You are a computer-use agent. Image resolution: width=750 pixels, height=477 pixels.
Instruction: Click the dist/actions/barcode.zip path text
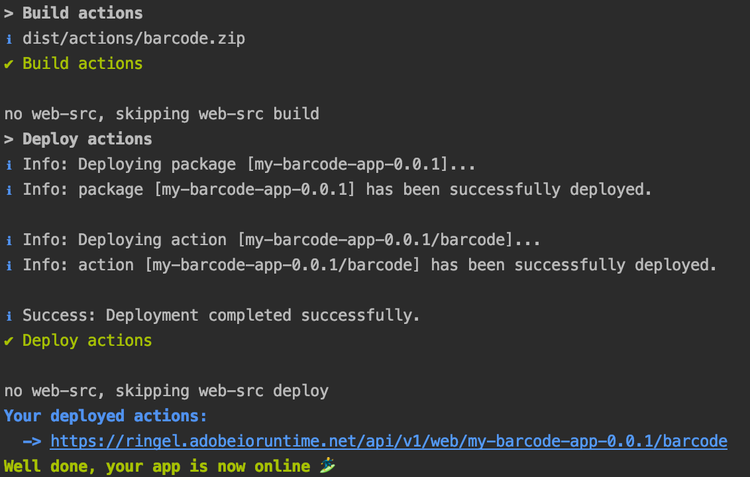(132, 39)
